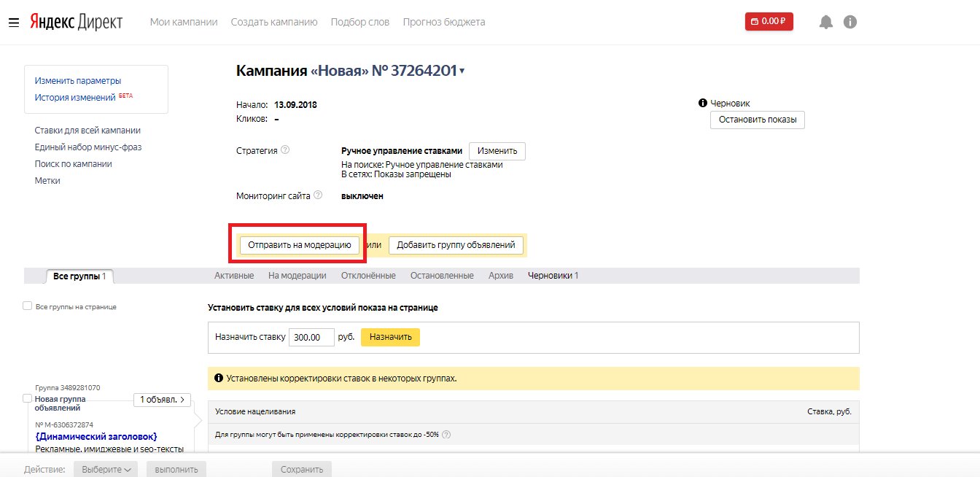Click the red 0.00 ₽ balance button
This screenshot has width=980, height=477.
[x=769, y=22]
